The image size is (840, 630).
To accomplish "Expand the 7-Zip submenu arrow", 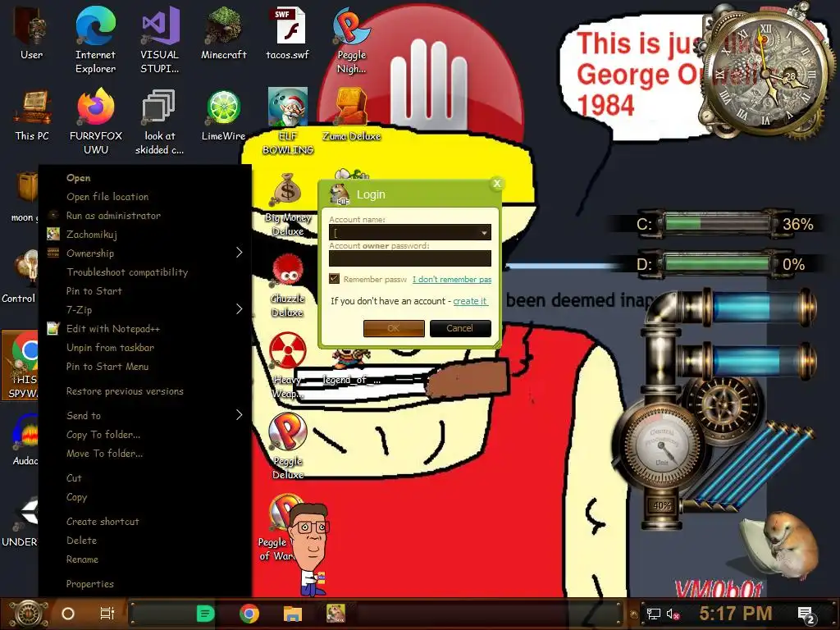I will click(x=240, y=309).
